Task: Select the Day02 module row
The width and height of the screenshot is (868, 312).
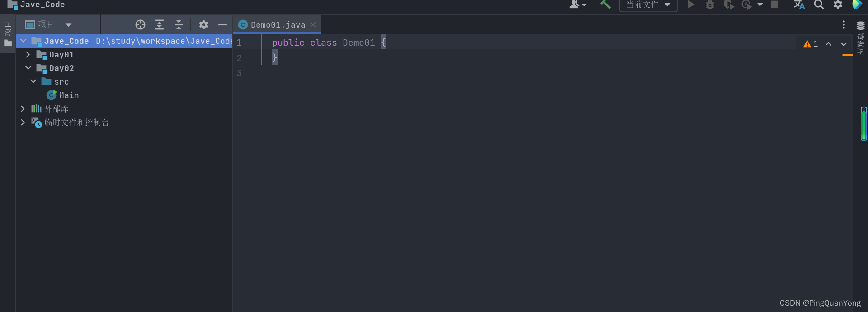Action: point(124,68)
